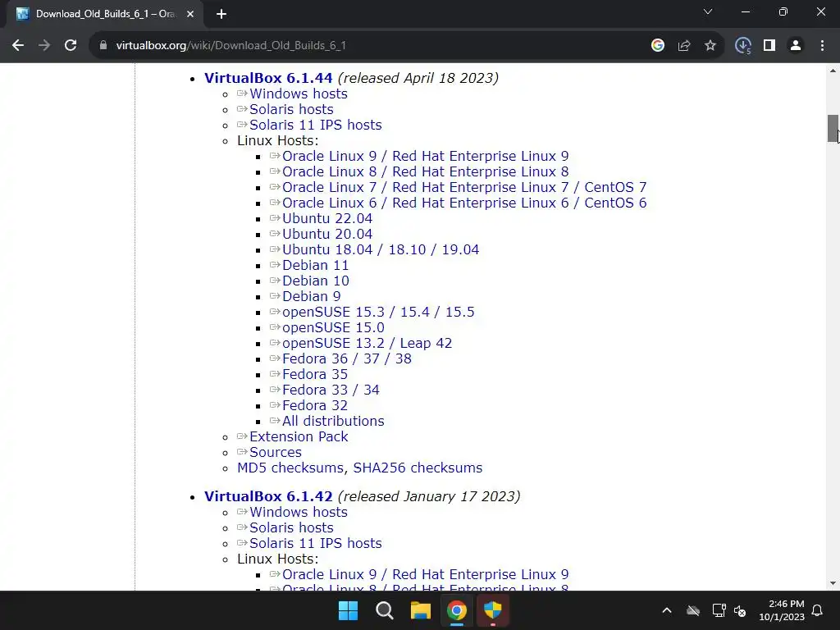Open openSUSE 15.3 / 15.4 / 15.5 link
Screen dimensions: 840x630
tap(378, 312)
